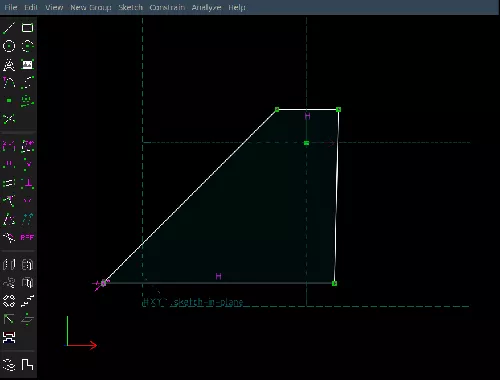
Task: Select the Line Segment sketch tool
Action: pyautogui.click(x=9, y=28)
